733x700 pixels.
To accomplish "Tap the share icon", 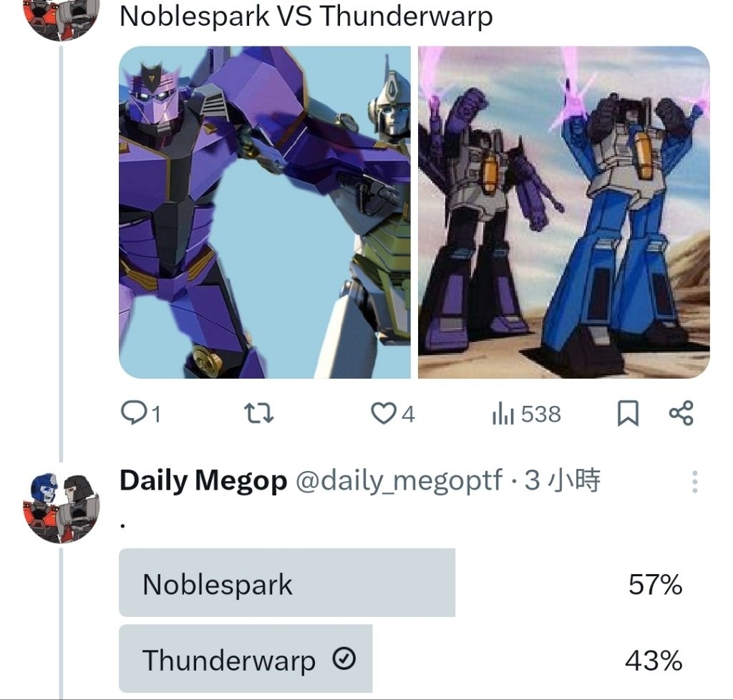I will [x=681, y=413].
